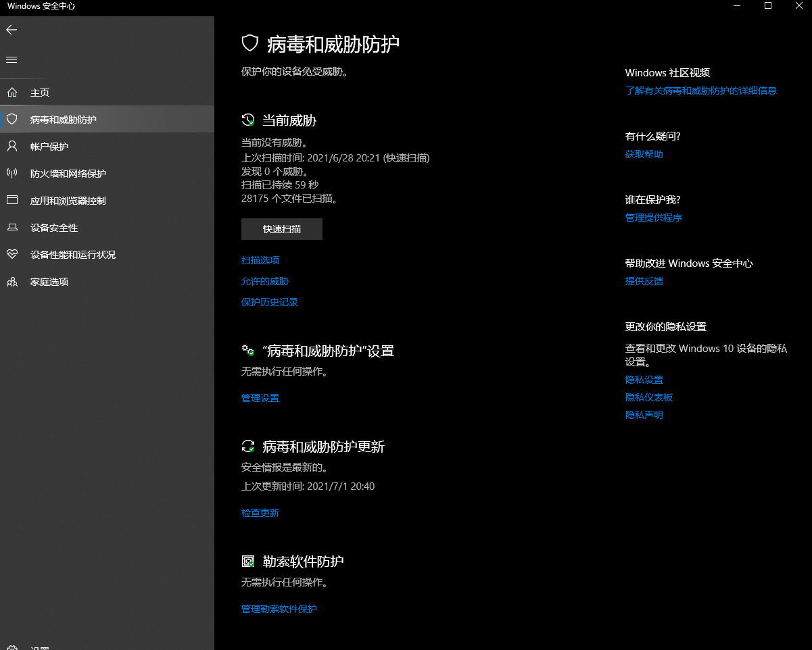Click the 主页 home icon
Screen dimensions: 812x650
11,93
